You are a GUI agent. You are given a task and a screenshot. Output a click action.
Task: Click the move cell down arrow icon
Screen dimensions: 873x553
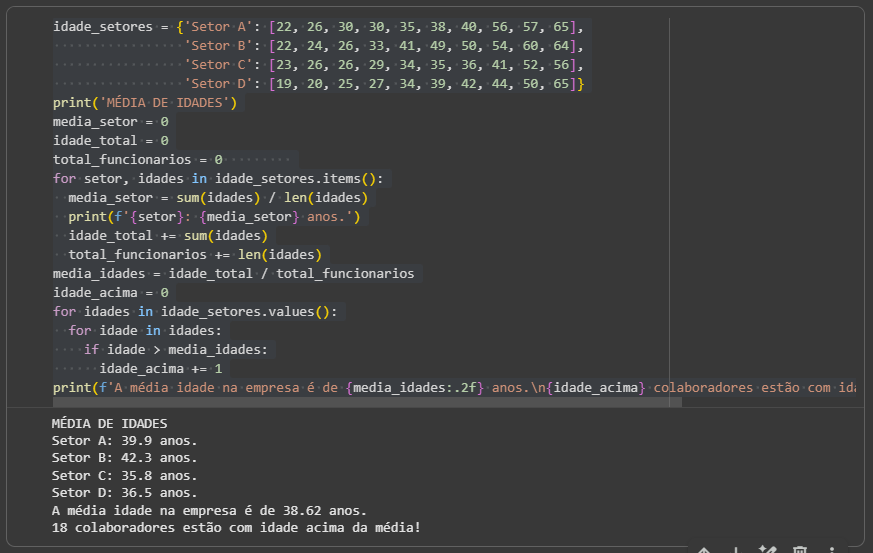point(736,549)
